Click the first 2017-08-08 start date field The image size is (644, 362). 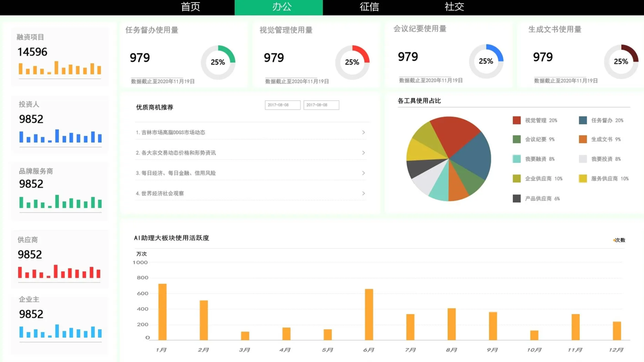click(283, 105)
